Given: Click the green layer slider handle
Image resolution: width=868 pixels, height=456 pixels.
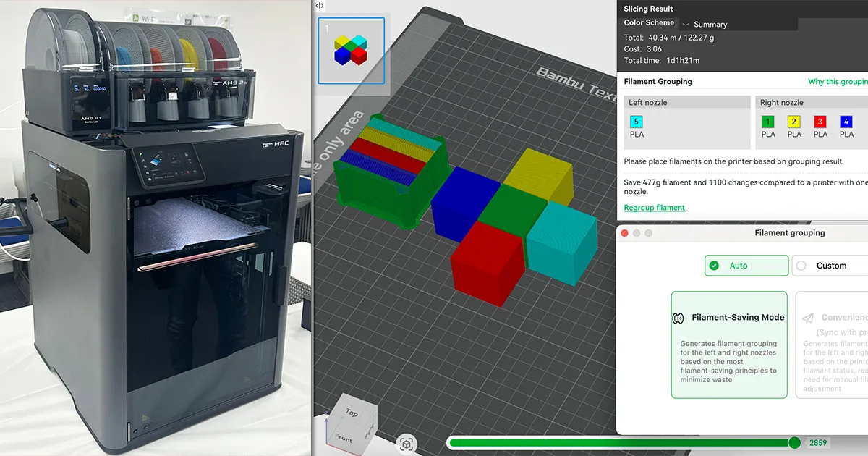Looking at the screenshot, I should pyautogui.click(x=794, y=443).
